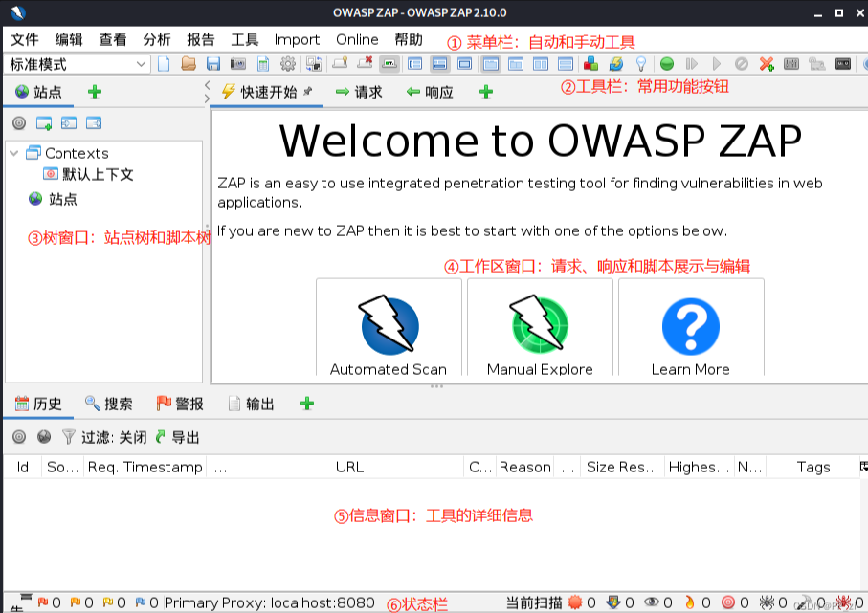Viewport: 868px width, 613px height.
Task: Add a custom breakpoint red X icon
Action: pyautogui.click(x=767, y=64)
